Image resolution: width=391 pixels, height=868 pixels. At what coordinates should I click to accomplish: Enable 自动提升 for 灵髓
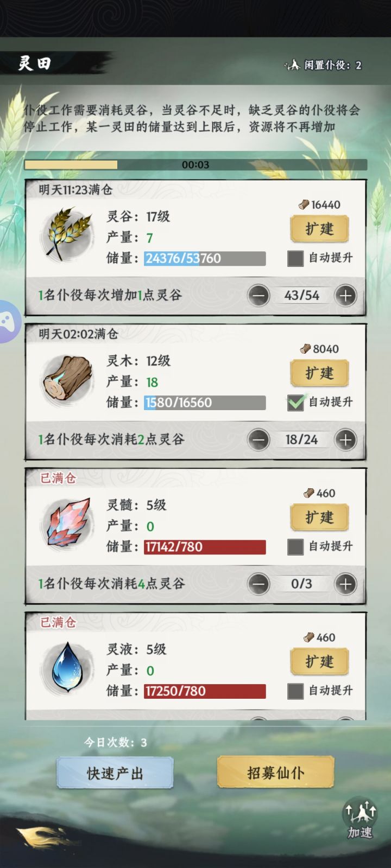(x=295, y=547)
